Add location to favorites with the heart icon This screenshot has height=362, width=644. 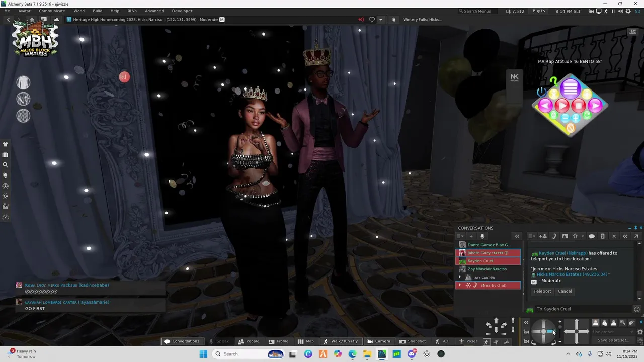372,20
